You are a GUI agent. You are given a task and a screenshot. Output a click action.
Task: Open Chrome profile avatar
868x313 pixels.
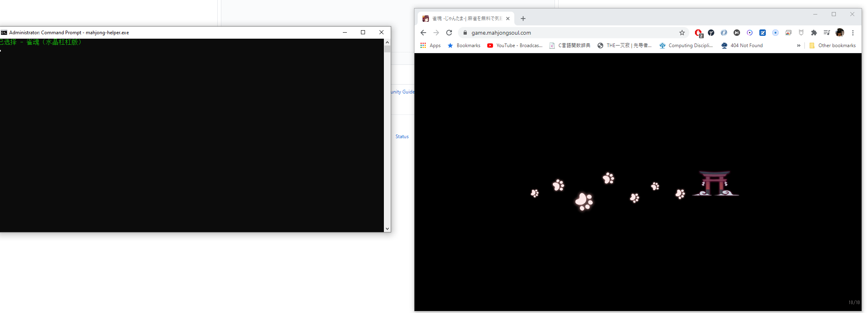840,33
